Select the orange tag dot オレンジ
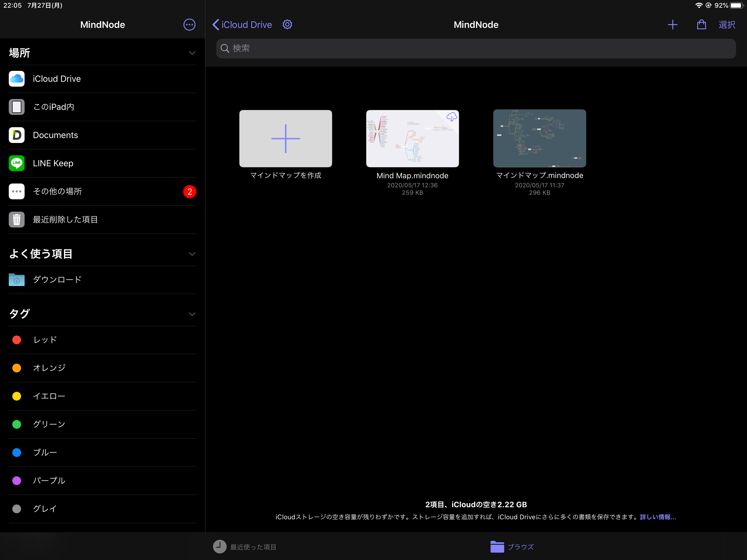Screen dimensions: 747x560 coord(17,368)
